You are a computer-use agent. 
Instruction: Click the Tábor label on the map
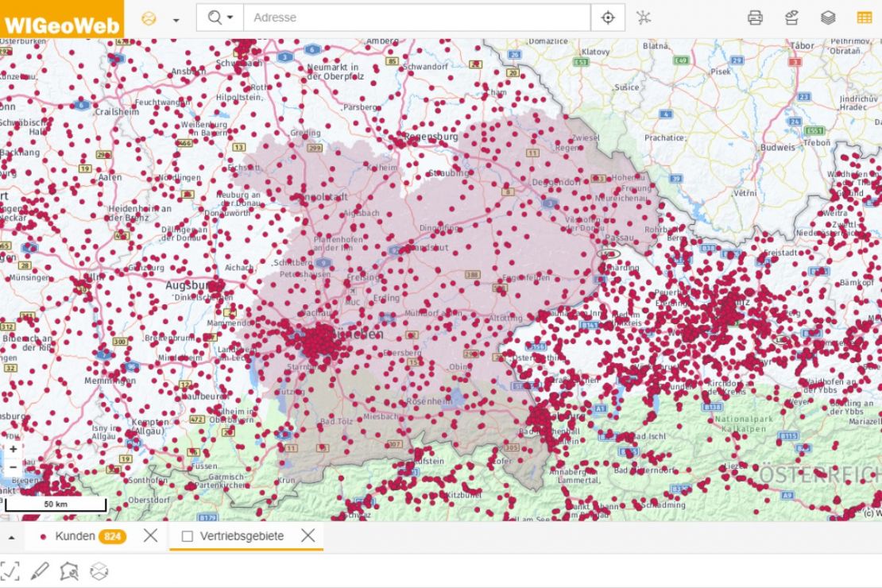(802, 45)
